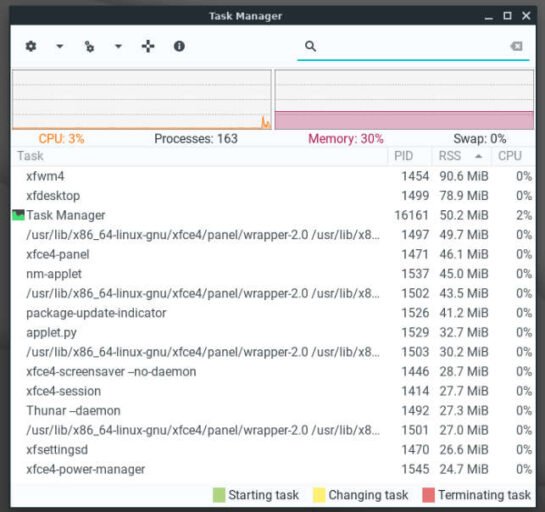The image size is (545, 512).
Task: Click the Processes: 163 label
Action: [x=196, y=139]
